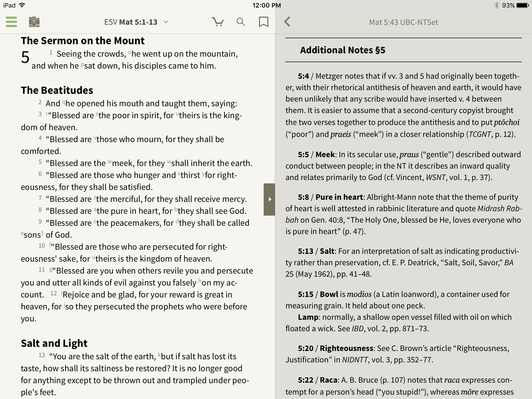Open cross-reference z before 'the merciful'
532x399 pixels.
pyautogui.click(x=95, y=197)
